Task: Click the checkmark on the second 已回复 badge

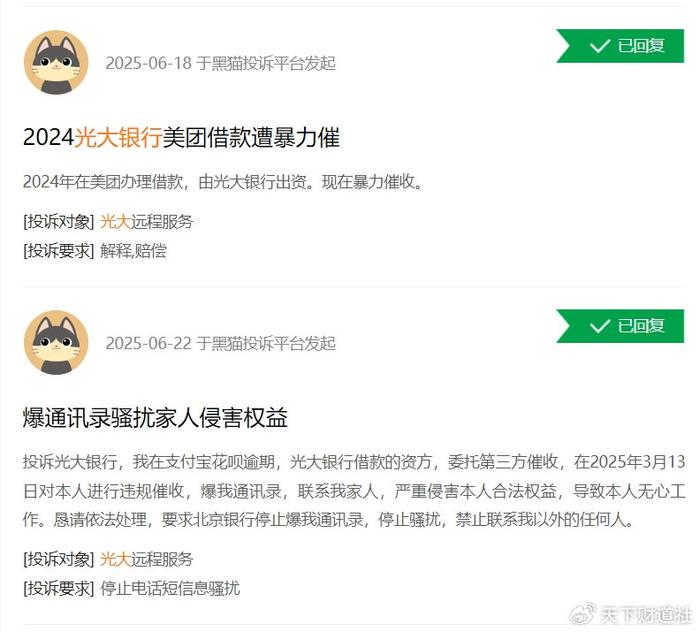Action: tap(600, 326)
